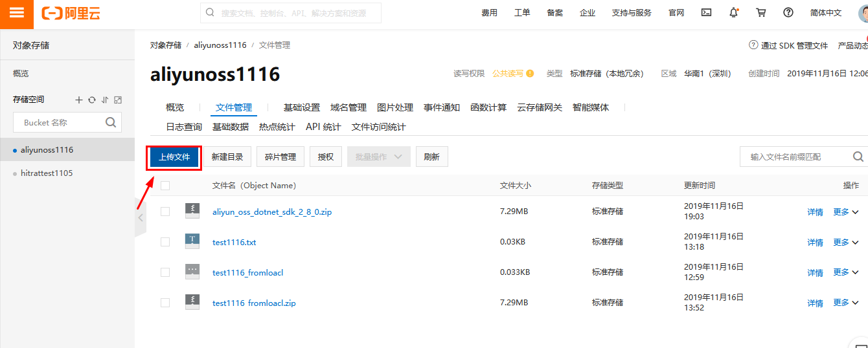This screenshot has height=348, width=868.
Task: Open the 智能媒体 tab
Action: [x=591, y=107]
